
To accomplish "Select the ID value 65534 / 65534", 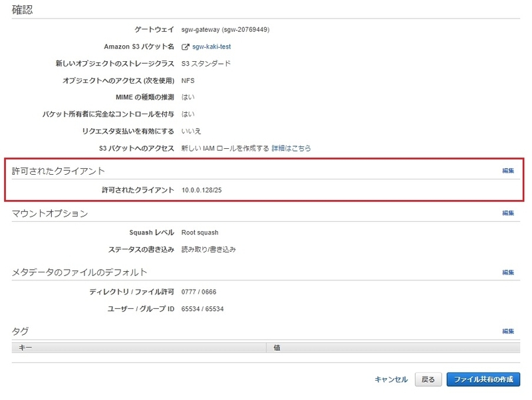I will point(203,309).
